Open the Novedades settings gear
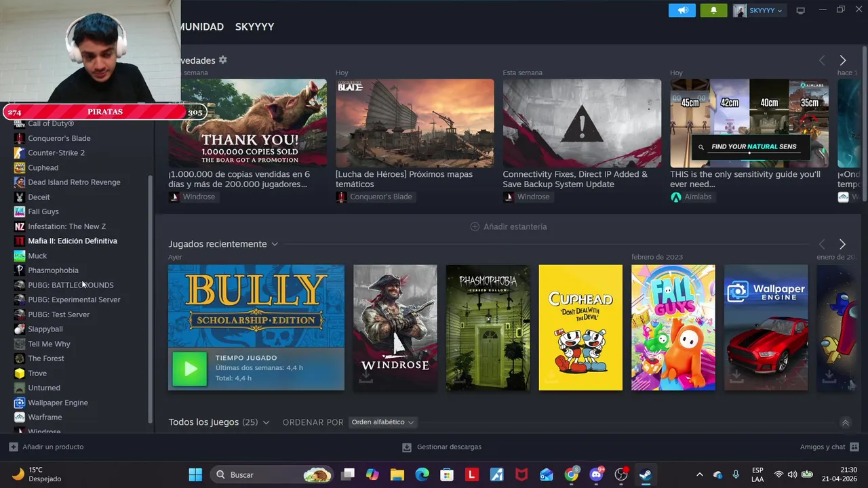 222,60
